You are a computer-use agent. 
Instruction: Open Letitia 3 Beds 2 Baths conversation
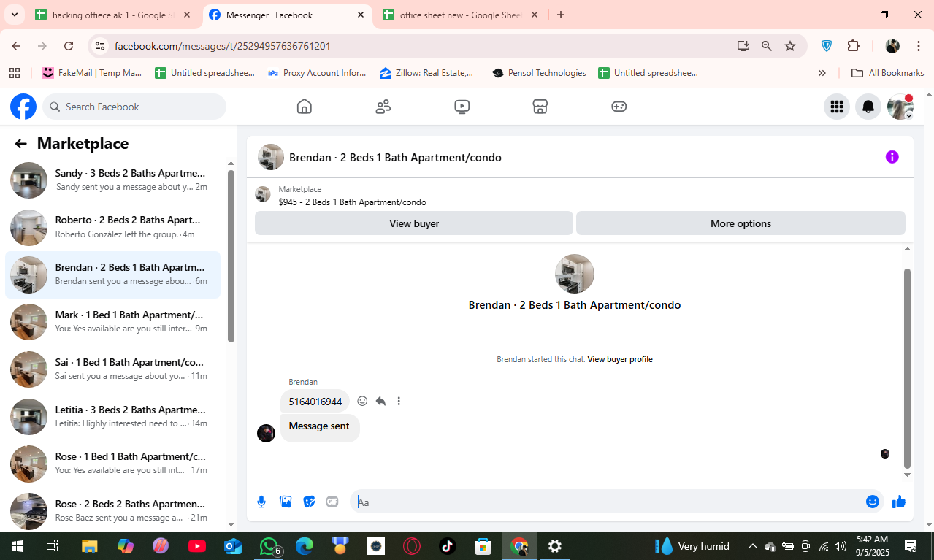coord(113,416)
